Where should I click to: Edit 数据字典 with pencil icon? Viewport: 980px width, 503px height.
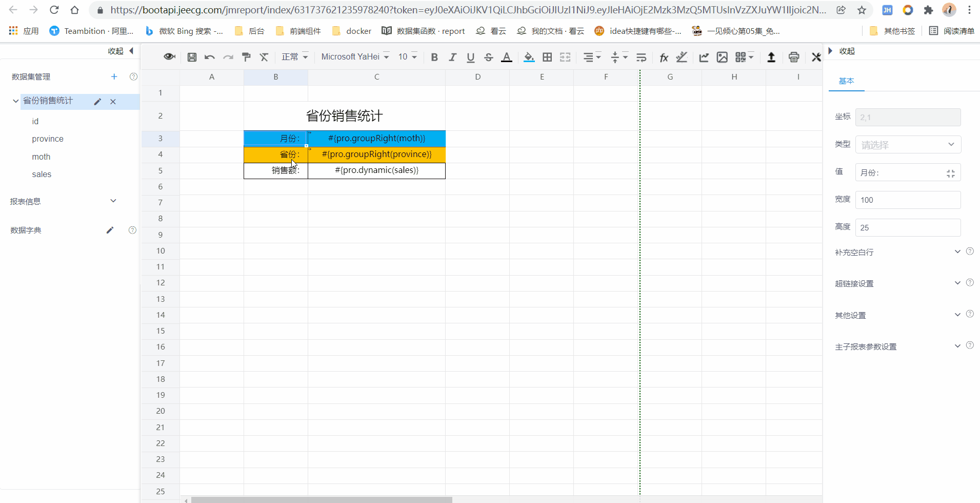pyautogui.click(x=109, y=230)
